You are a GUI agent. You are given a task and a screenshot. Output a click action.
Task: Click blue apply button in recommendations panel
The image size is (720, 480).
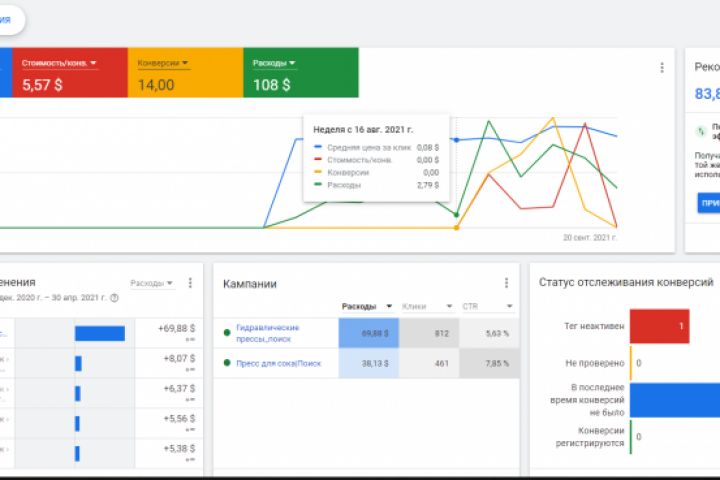[709, 203]
